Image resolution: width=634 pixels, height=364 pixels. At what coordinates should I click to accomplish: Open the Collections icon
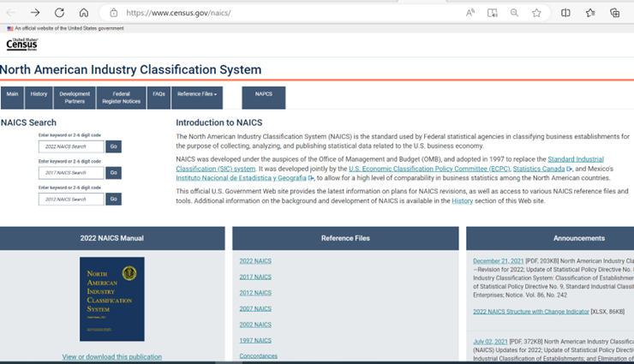pos(614,13)
